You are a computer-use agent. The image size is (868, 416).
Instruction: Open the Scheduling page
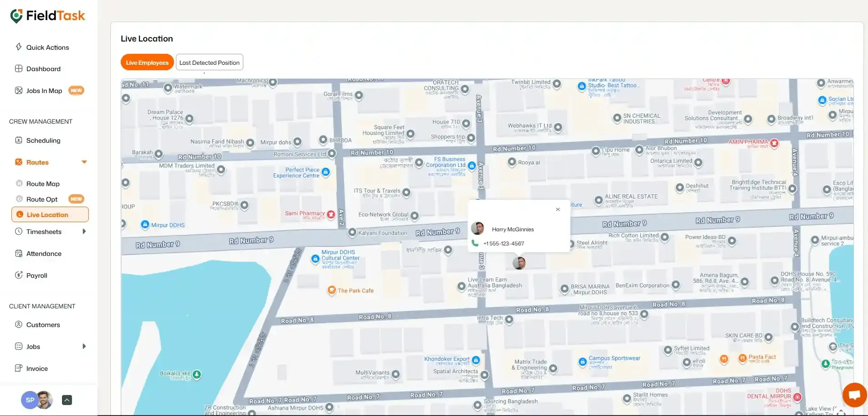tap(43, 140)
